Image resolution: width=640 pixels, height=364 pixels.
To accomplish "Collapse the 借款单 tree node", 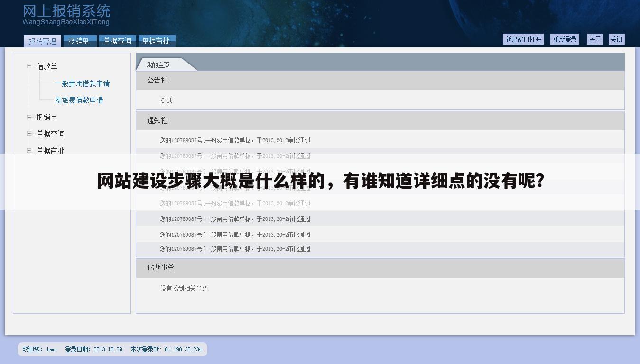I will pos(28,66).
